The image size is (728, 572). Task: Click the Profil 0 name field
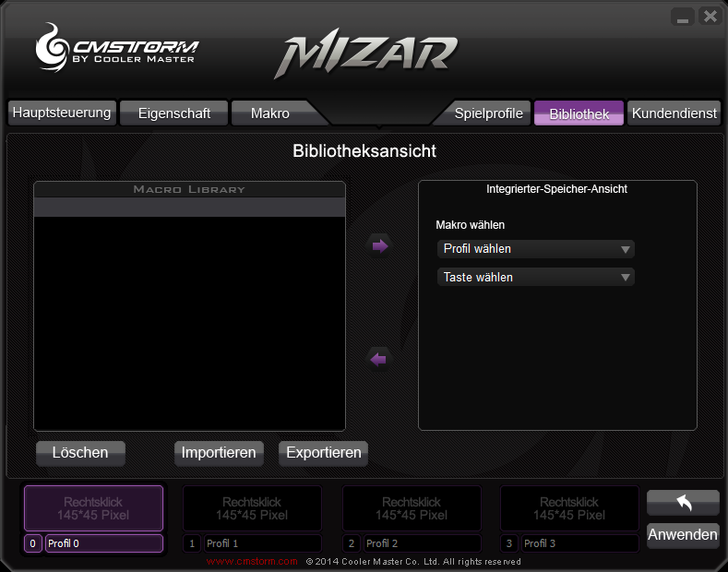(x=104, y=543)
